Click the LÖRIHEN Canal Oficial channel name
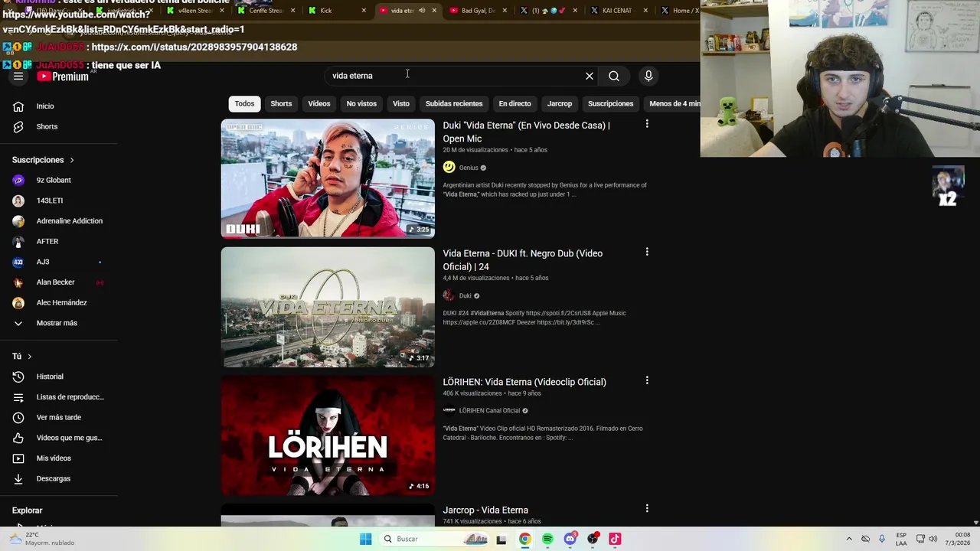 click(x=489, y=410)
